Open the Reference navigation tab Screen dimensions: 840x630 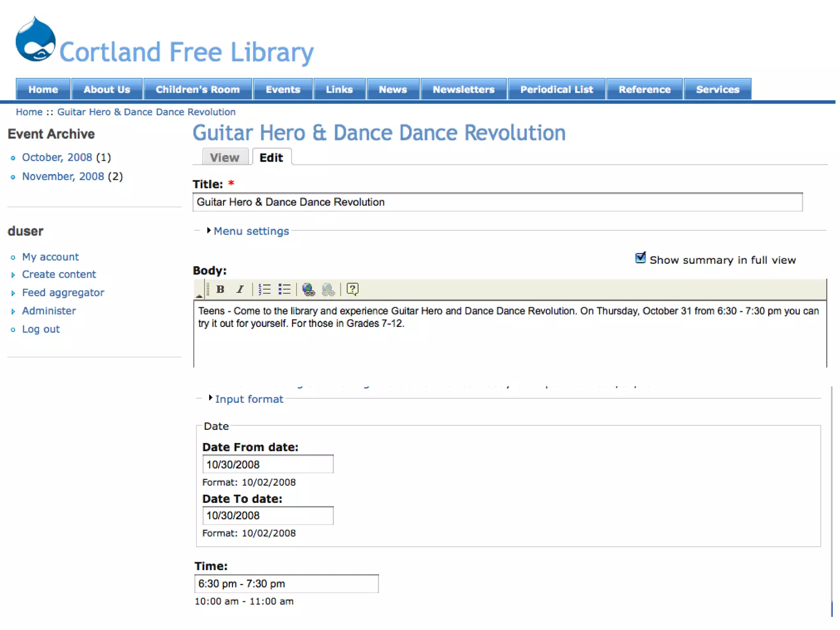pyautogui.click(x=644, y=89)
